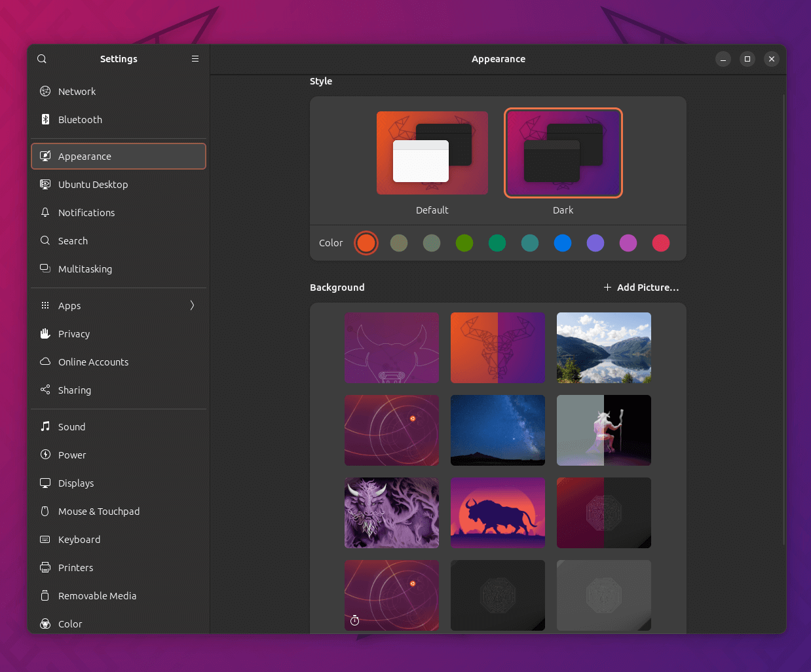Open the Multitasking settings icon
Image resolution: width=811 pixels, height=672 pixels.
45,269
